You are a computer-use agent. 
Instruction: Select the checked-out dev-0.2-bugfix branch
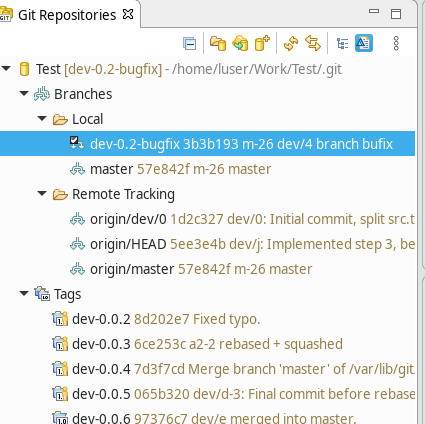coord(207,144)
